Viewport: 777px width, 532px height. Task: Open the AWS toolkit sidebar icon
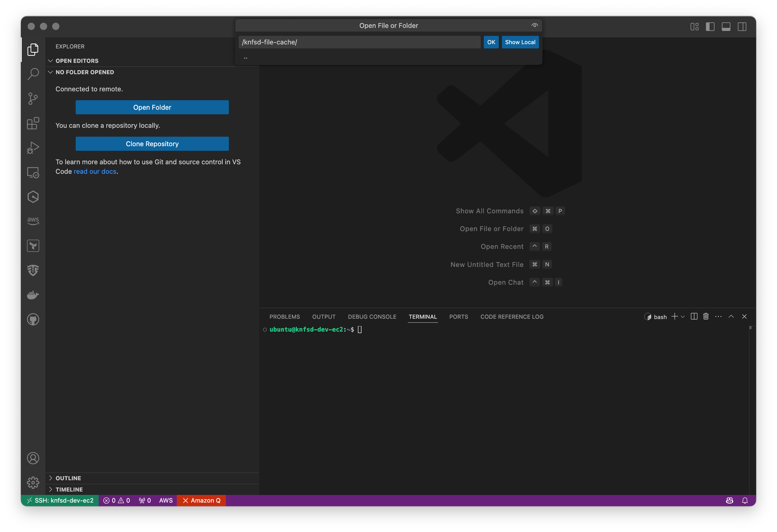click(x=33, y=220)
